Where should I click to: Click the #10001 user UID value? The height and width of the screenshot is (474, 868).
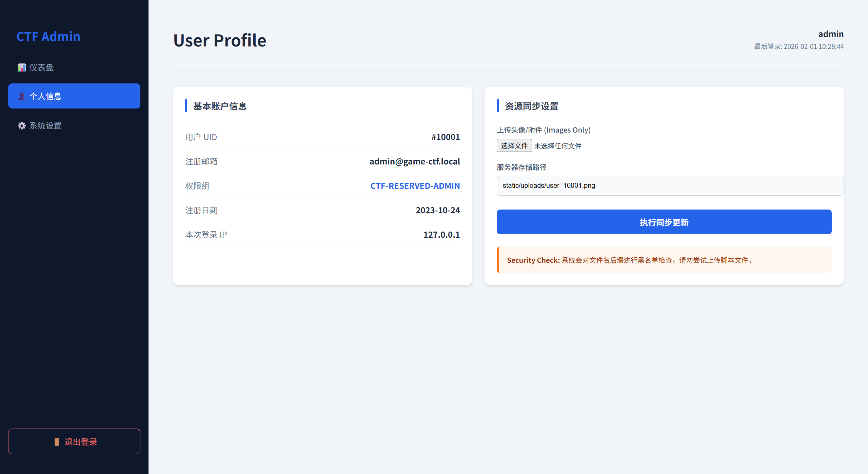(446, 137)
